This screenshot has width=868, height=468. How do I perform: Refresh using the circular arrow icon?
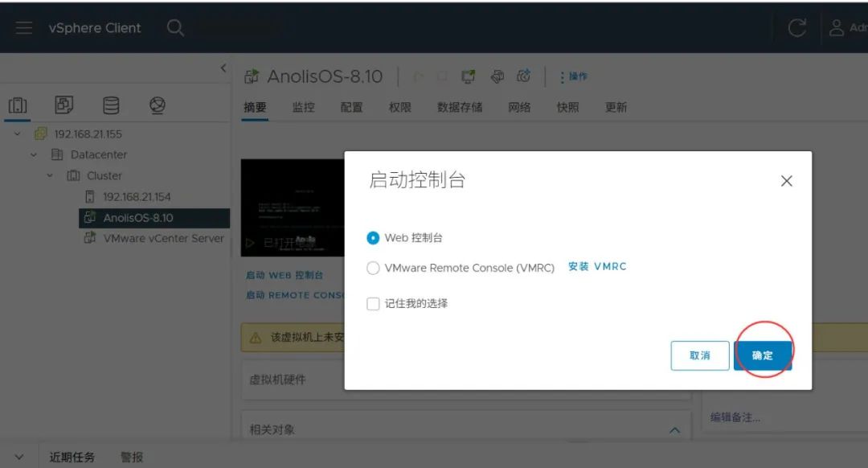pos(797,27)
